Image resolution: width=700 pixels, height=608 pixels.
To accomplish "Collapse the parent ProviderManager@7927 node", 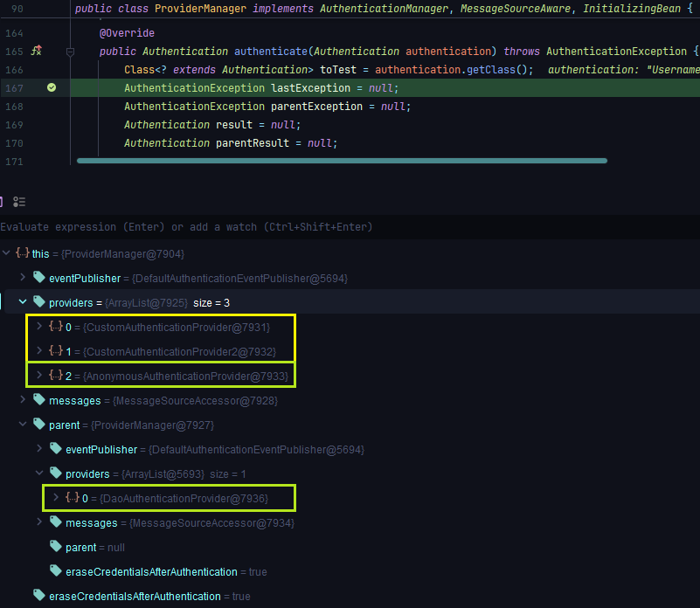I will (24, 425).
